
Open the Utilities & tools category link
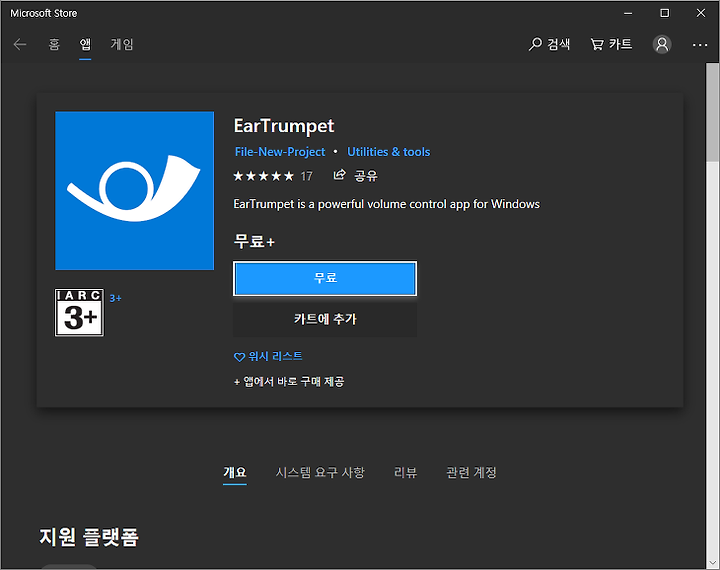pyautogui.click(x=388, y=152)
